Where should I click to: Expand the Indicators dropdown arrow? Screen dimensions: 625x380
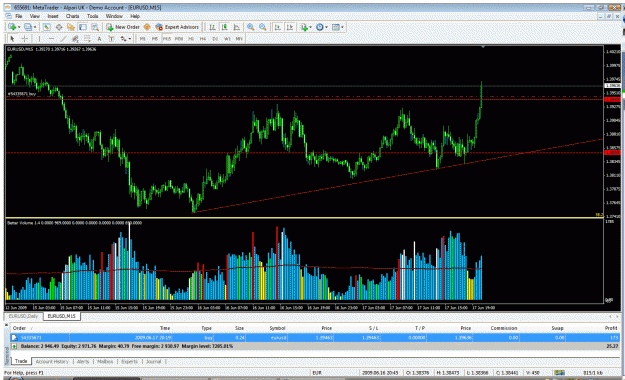[x=311, y=27]
